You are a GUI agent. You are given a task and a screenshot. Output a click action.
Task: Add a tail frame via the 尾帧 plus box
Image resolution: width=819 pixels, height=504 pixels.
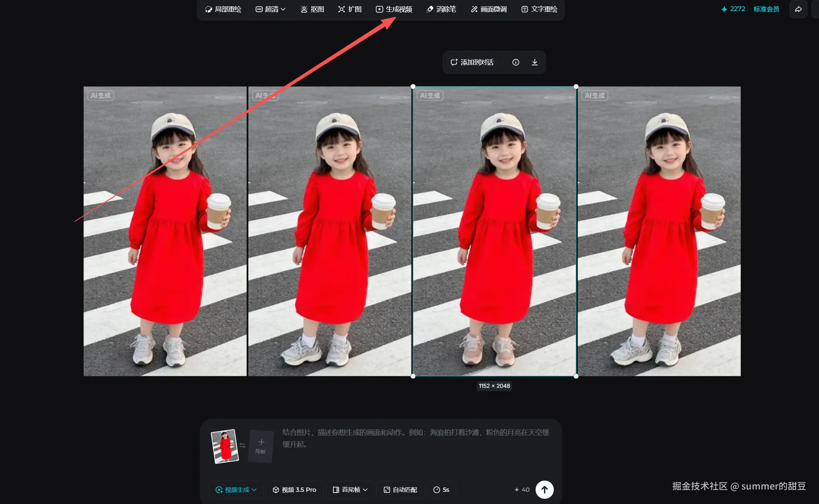tap(261, 446)
